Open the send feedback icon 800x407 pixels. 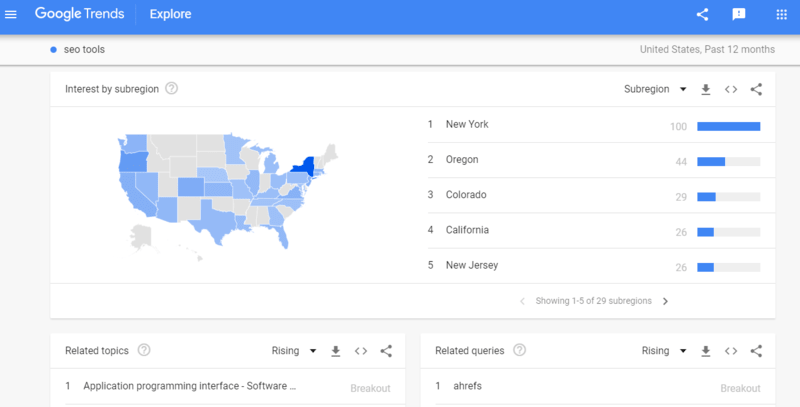[x=739, y=15]
